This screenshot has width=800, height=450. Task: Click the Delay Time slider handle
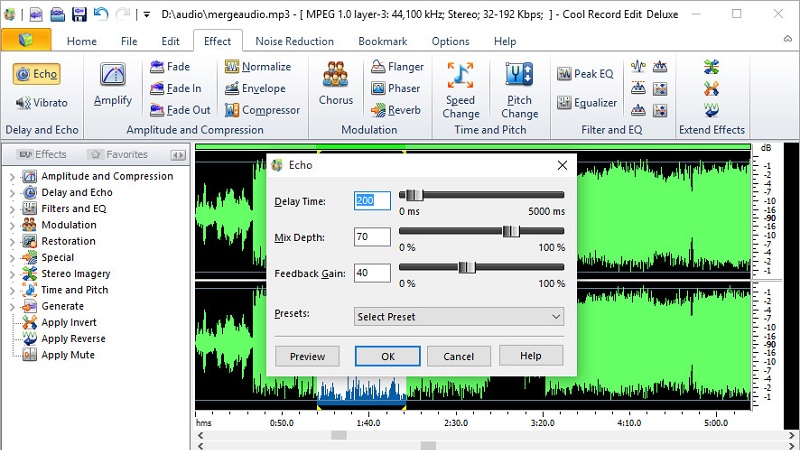pos(414,195)
